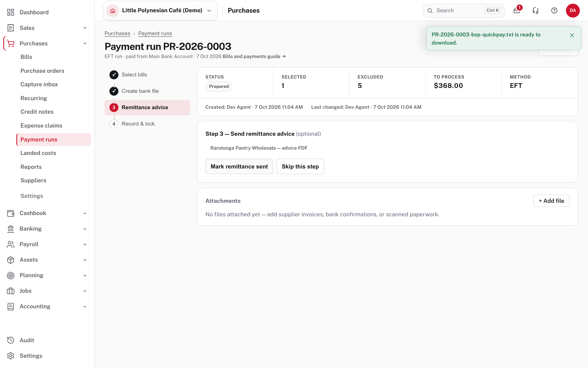Go to Bills in Purchases menu

click(26, 57)
